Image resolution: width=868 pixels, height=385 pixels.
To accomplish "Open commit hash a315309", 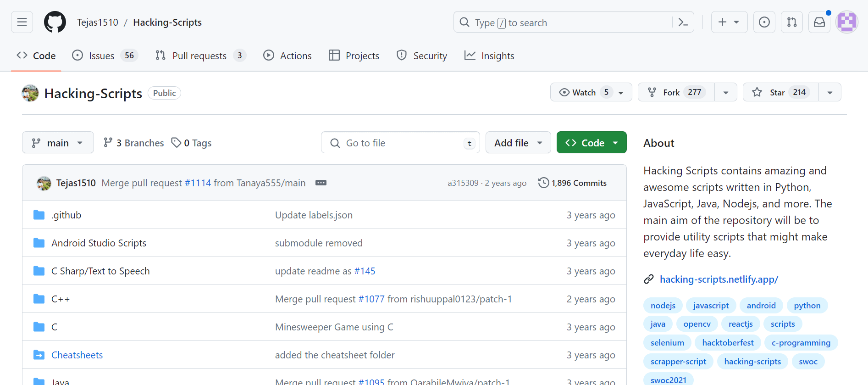I will click(463, 183).
